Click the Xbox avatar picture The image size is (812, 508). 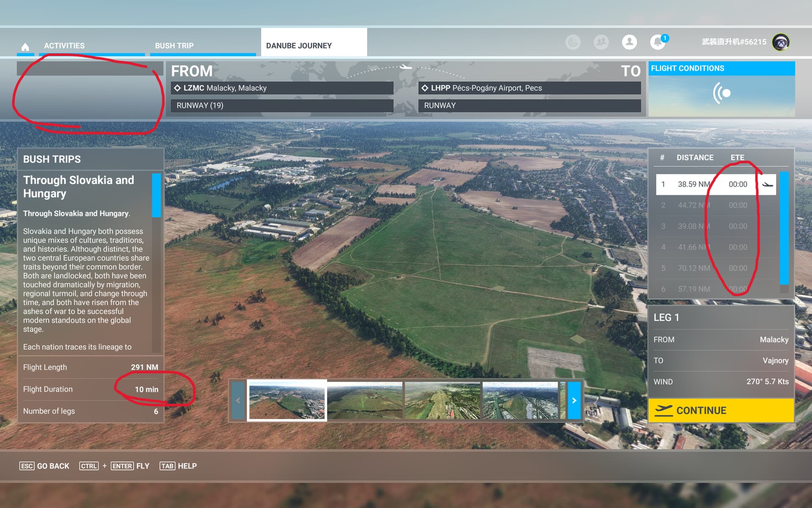[x=782, y=42]
